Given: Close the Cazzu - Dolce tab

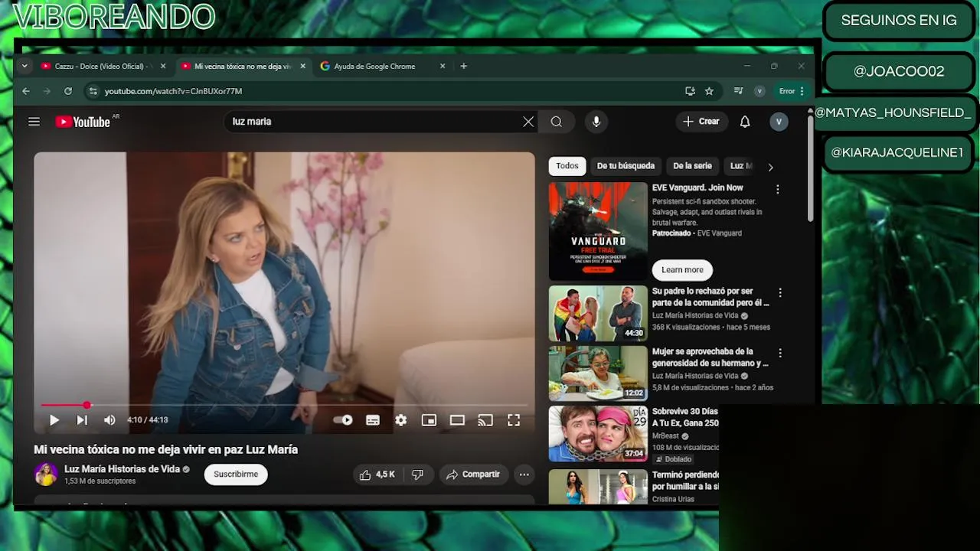Looking at the screenshot, I should 163,67.
